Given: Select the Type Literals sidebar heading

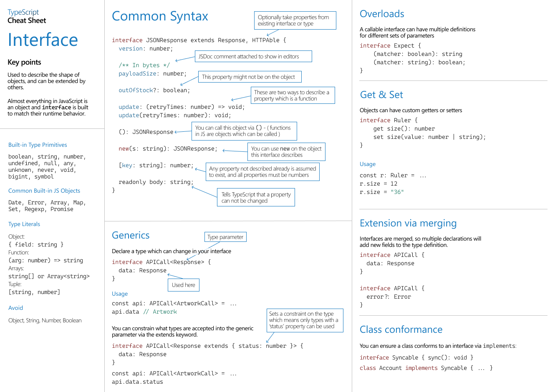Looking at the screenshot, I should tap(24, 224).
